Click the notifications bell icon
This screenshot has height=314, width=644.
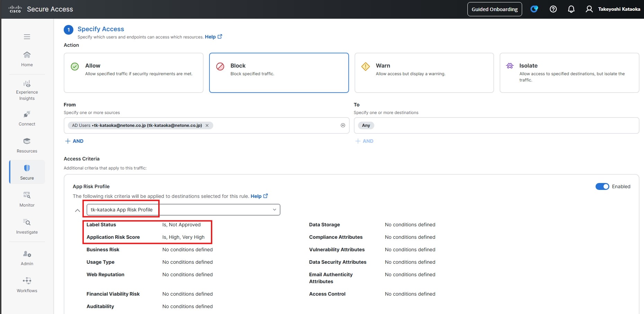click(571, 9)
